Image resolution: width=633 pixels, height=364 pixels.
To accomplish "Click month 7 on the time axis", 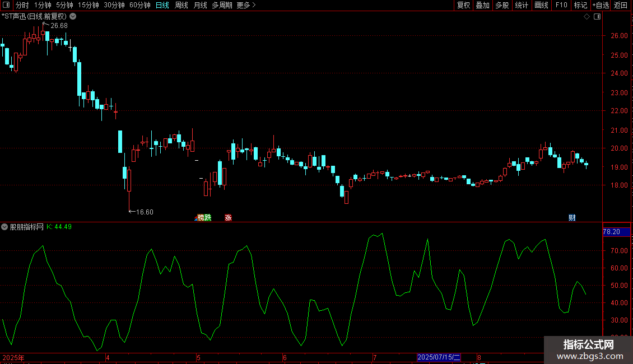I will pos(375,357).
